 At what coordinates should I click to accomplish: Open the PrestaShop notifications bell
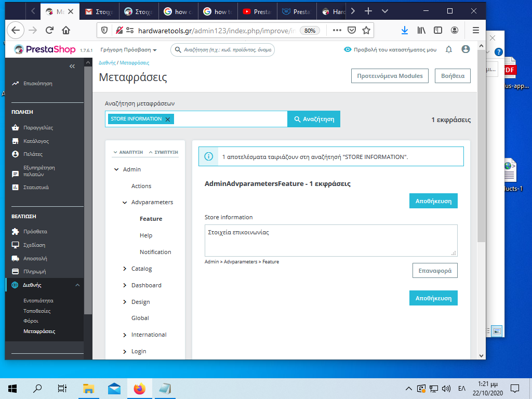449,49
